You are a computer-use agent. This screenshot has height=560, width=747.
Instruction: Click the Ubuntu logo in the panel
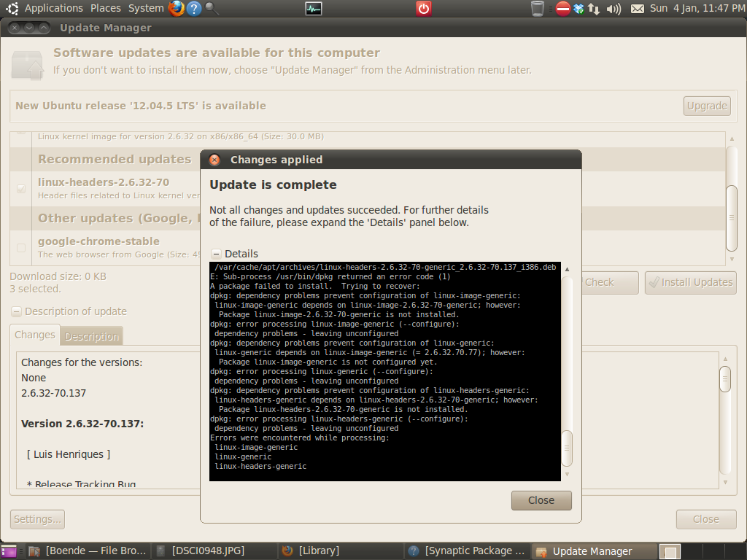click(x=12, y=8)
